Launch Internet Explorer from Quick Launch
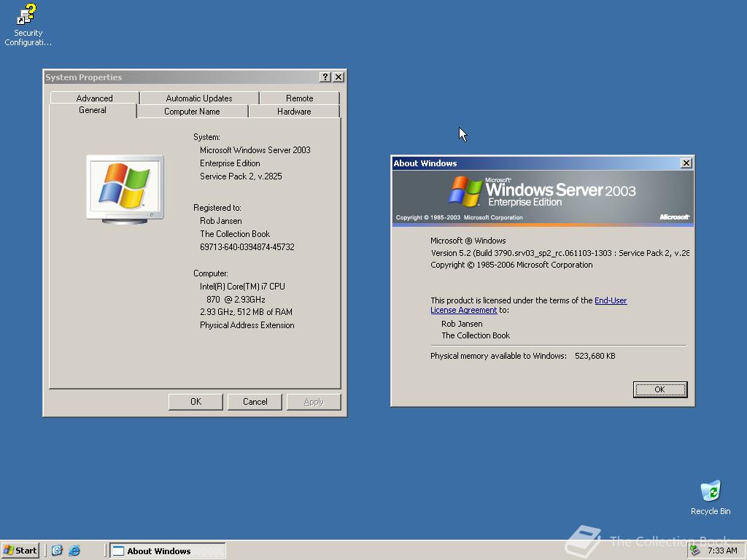Image resolution: width=747 pixels, height=560 pixels. (x=74, y=551)
